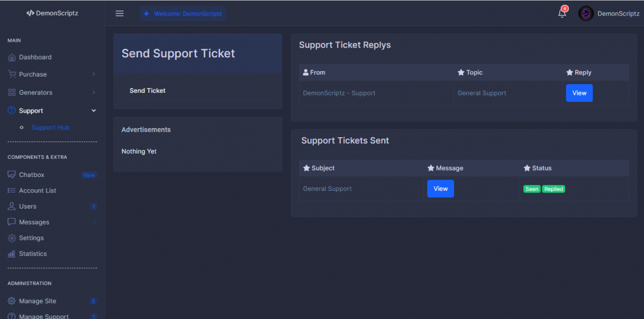This screenshot has width=644, height=319.
Task: Click the Statistics chart icon
Action: click(x=12, y=254)
